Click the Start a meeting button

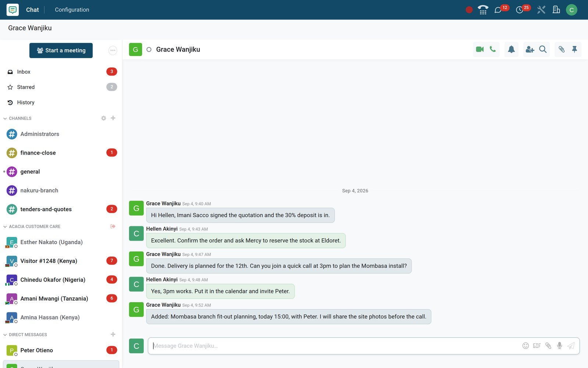(61, 50)
